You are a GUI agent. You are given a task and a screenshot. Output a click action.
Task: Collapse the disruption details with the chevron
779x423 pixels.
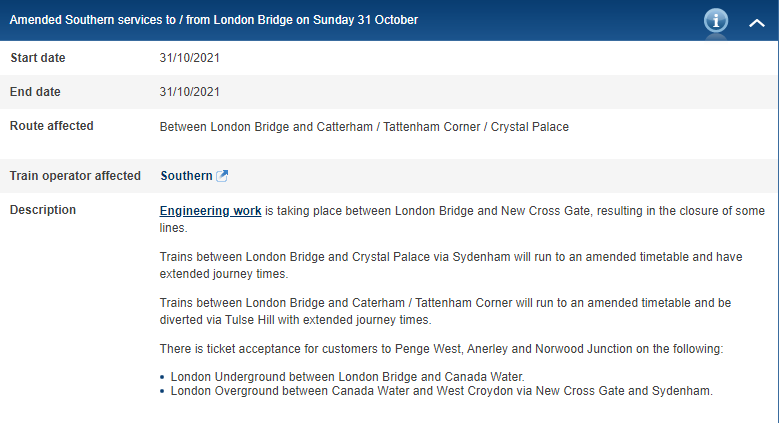pos(757,22)
